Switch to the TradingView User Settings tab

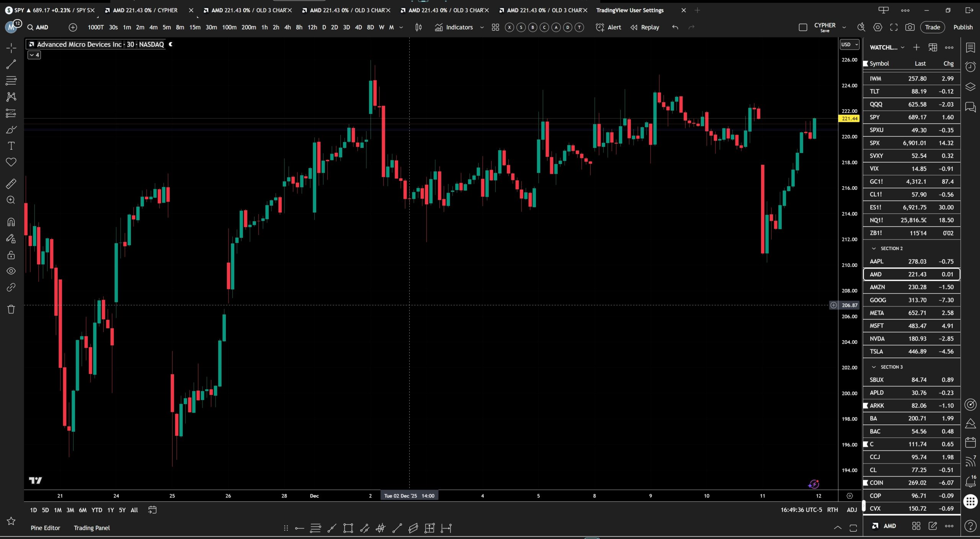point(630,10)
